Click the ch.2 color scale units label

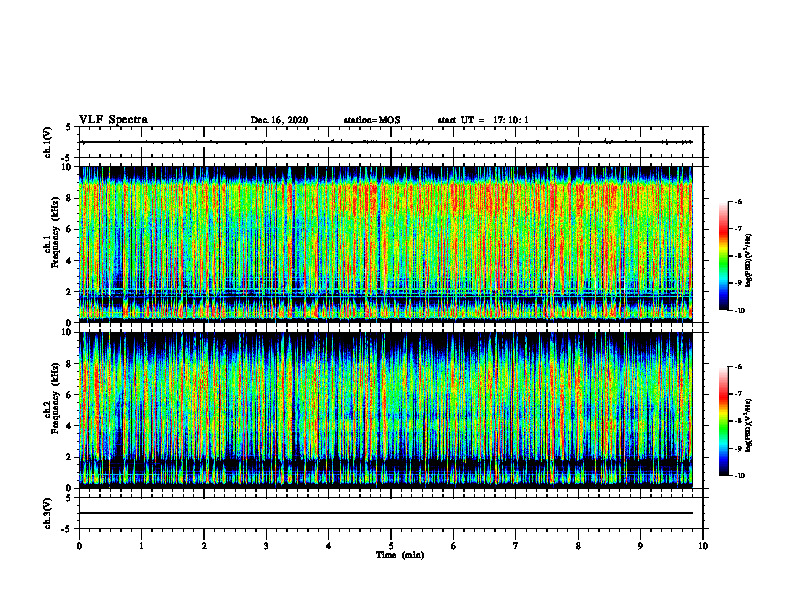click(x=750, y=426)
